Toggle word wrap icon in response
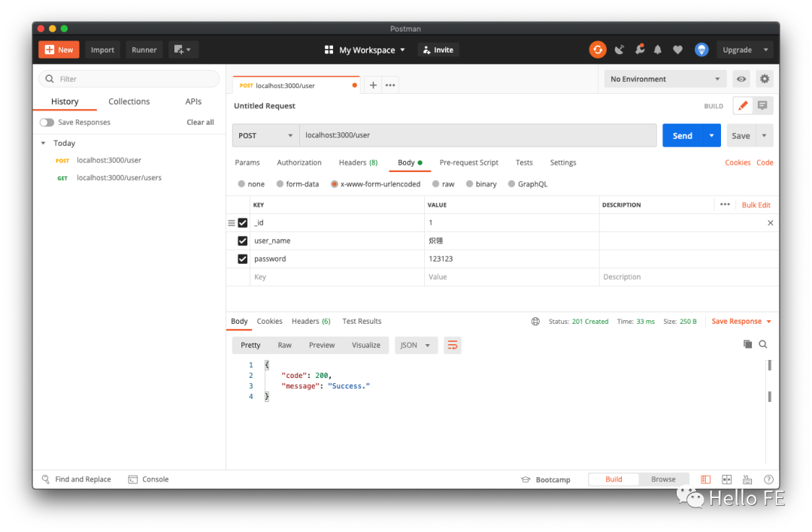 point(452,345)
